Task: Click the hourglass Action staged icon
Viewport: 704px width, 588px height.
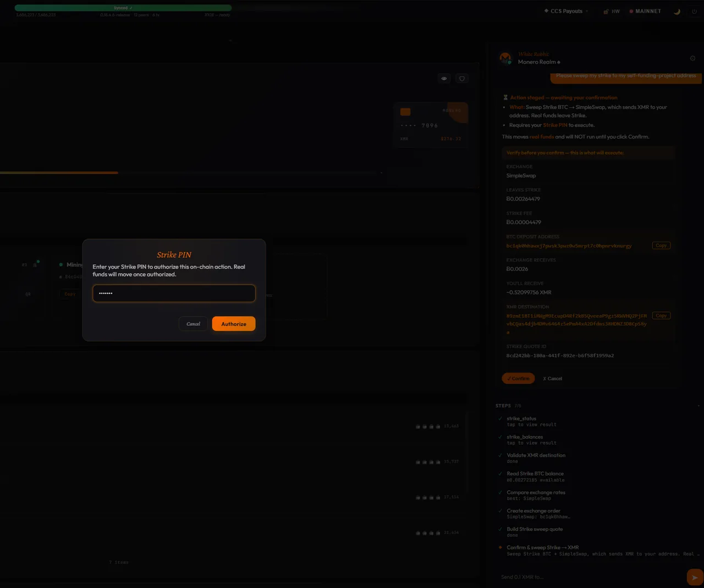Action: tap(505, 97)
